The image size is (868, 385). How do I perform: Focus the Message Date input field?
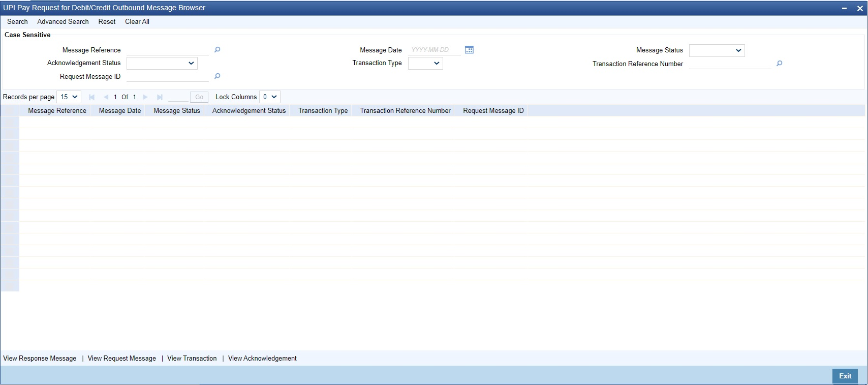(435, 50)
